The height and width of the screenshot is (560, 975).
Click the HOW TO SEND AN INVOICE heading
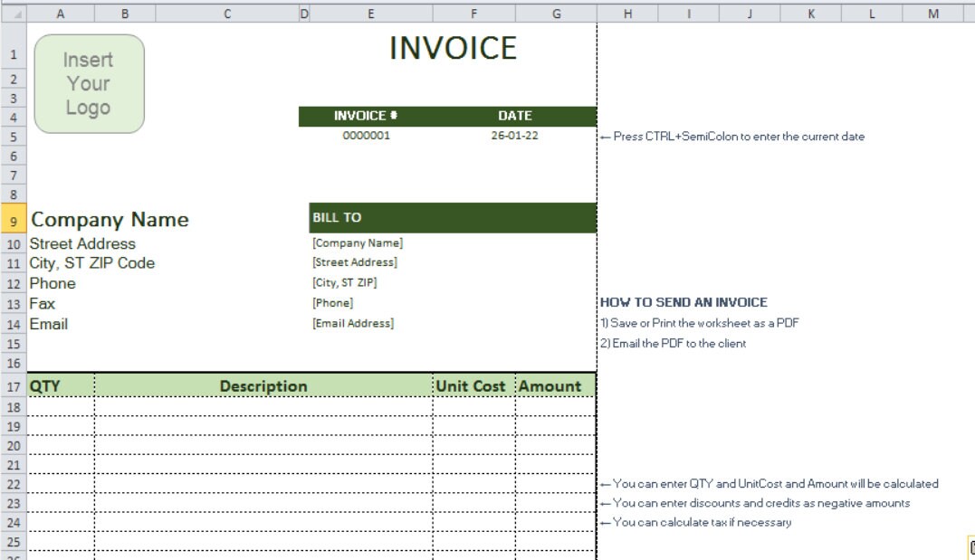point(683,303)
